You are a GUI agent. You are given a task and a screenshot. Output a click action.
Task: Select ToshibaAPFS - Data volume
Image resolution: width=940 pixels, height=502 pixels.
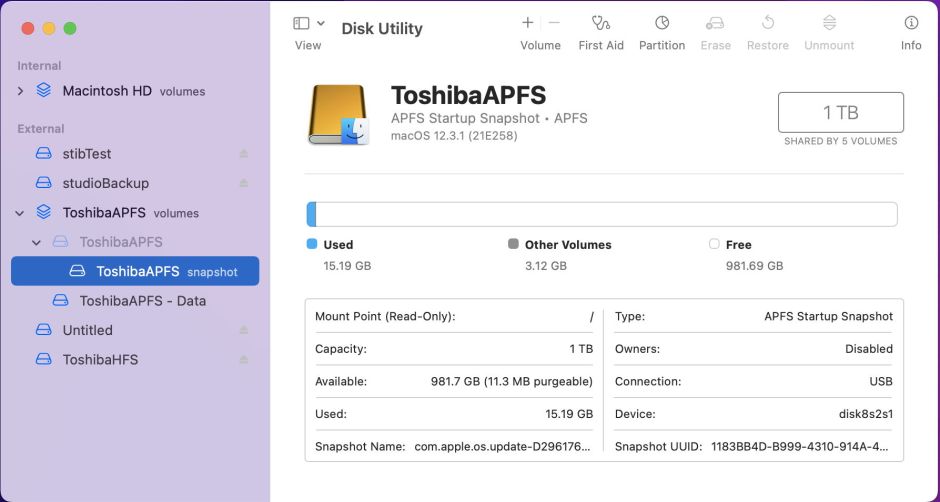142,301
